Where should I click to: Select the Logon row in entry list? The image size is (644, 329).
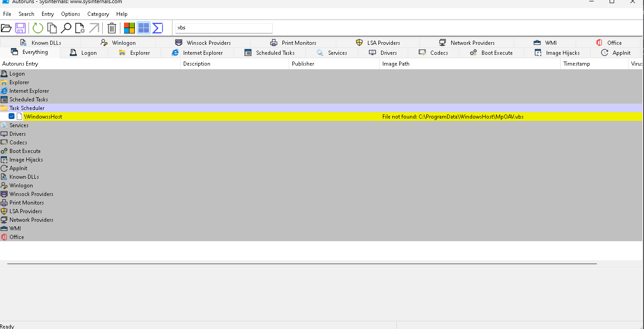(321, 74)
